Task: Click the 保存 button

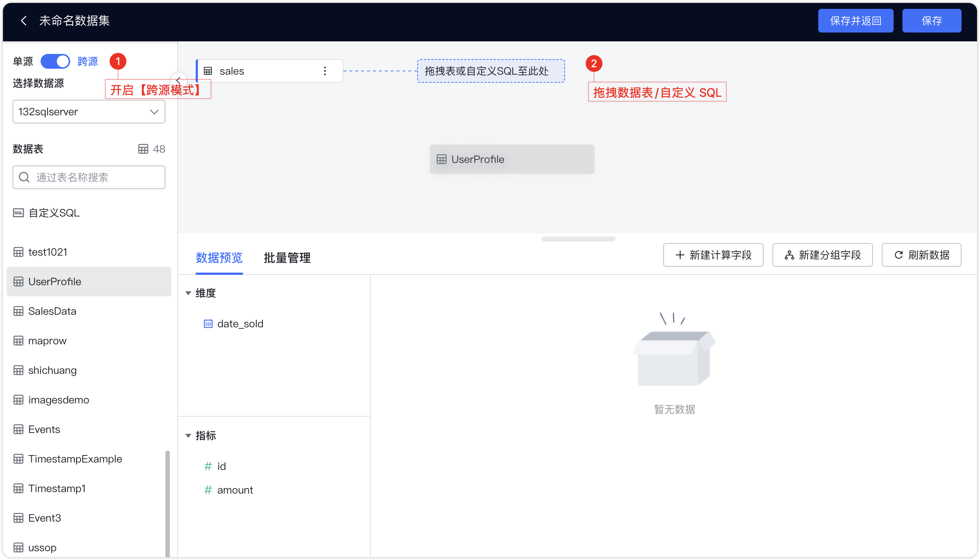Action: (x=932, y=21)
